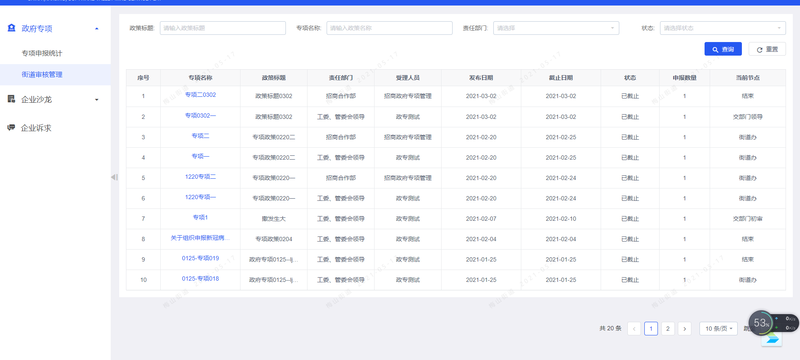
Task: Open the 1220专项一 link
Action: [x=201, y=197]
